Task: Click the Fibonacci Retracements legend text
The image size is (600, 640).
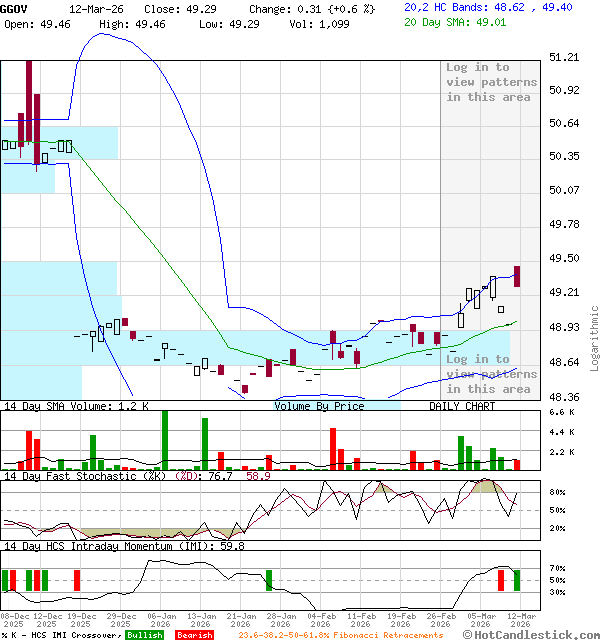Action: (340, 635)
